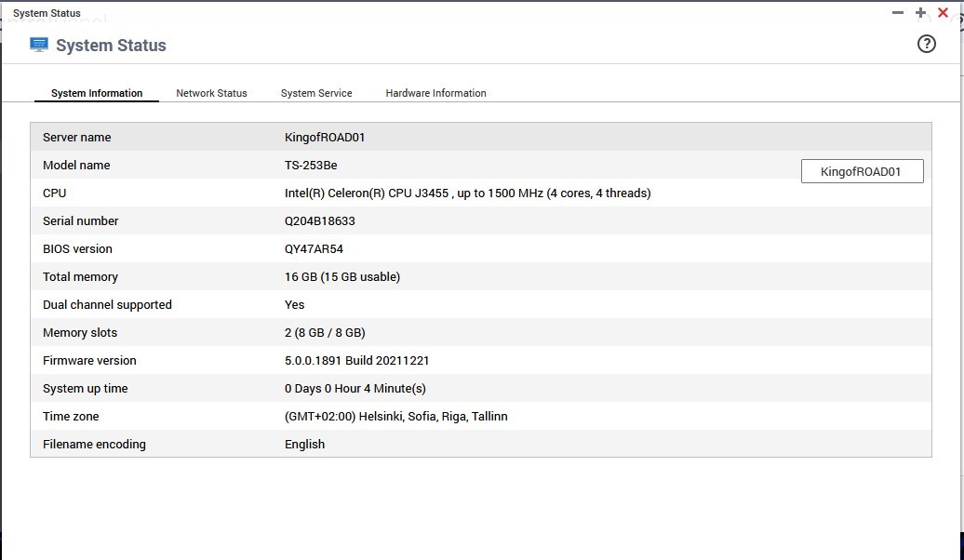Viewport: 964px width, 560px height.
Task: Minimize the System Status window
Action: point(898,13)
